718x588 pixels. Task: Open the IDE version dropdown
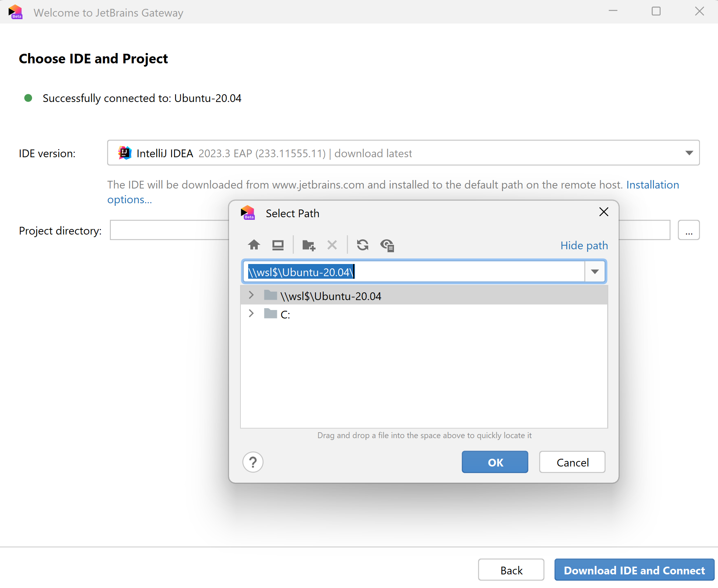click(689, 153)
